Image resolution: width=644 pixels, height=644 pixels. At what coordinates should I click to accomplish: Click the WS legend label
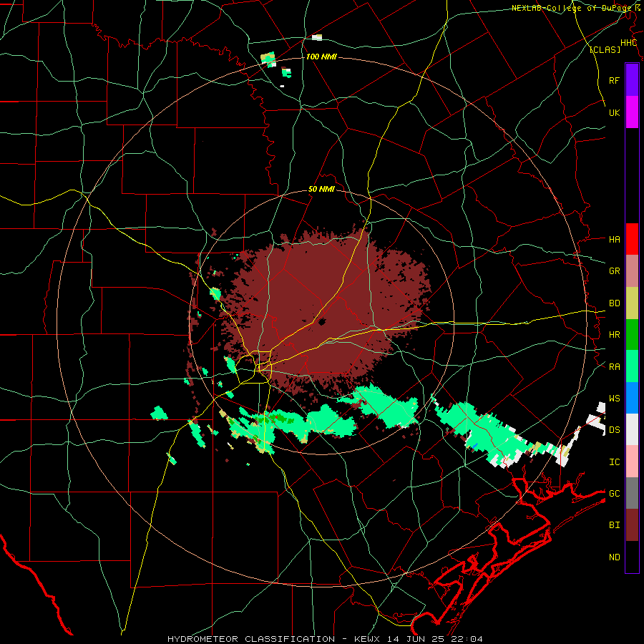(614, 399)
